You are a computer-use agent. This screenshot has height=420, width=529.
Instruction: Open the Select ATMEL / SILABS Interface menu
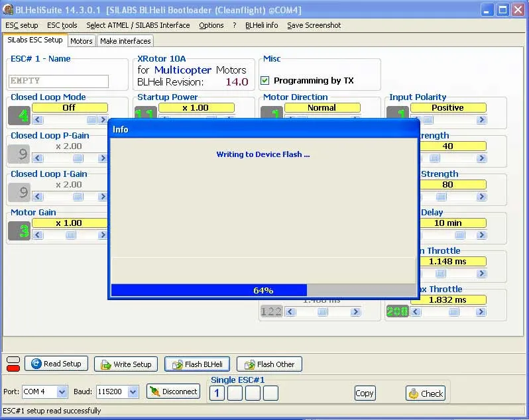tap(138, 25)
